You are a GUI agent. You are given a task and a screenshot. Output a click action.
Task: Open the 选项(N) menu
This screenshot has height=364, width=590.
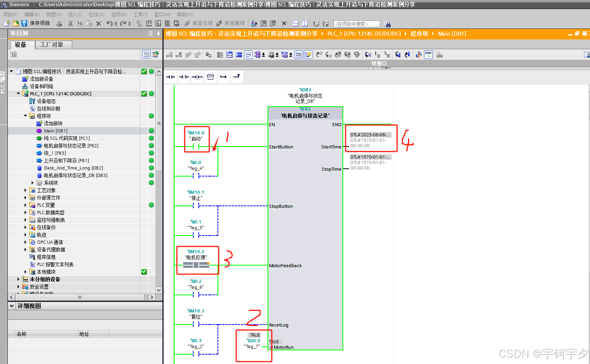coord(119,14)
